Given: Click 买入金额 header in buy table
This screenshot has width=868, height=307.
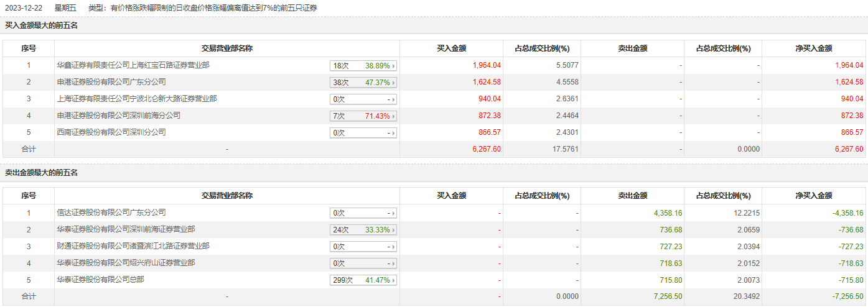Looking at the screenshot, I should (x=451, y=48).
